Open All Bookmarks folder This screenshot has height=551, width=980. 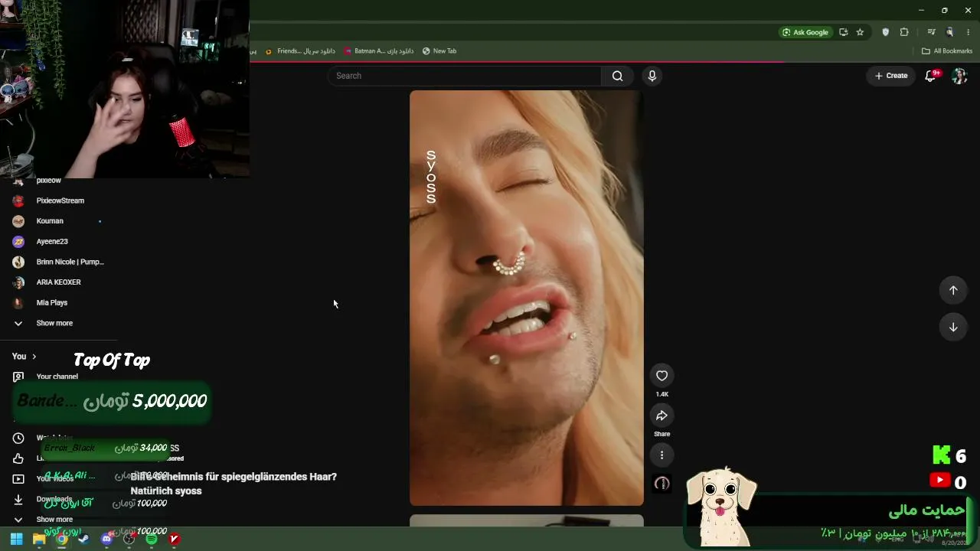tap(947, 51)
